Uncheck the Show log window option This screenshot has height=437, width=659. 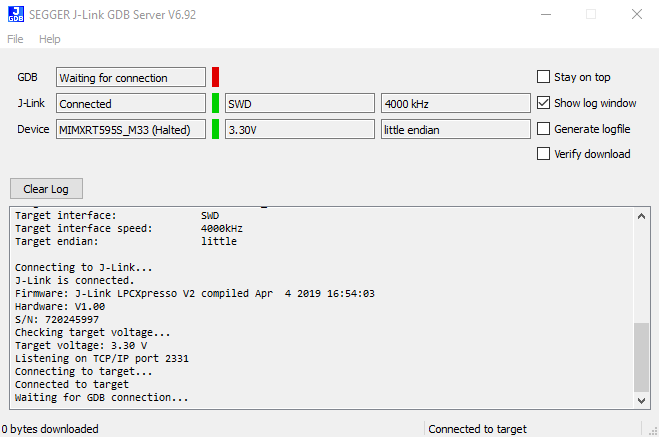coord(544,103)
